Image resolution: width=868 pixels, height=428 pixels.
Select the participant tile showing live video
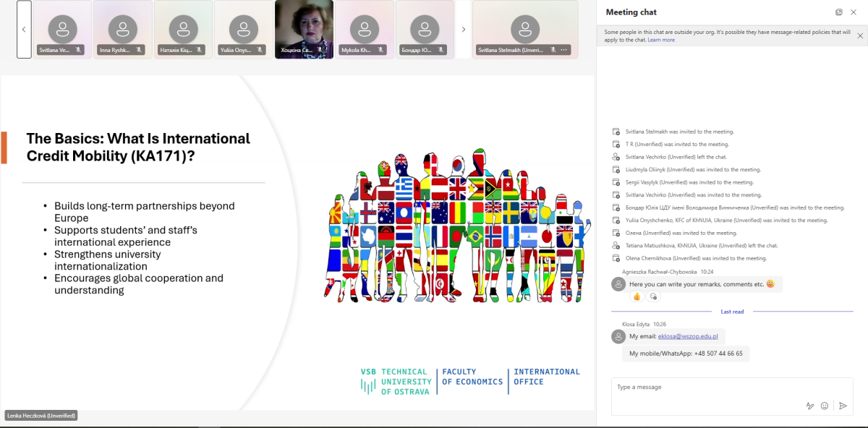click(x=304, y=29)
